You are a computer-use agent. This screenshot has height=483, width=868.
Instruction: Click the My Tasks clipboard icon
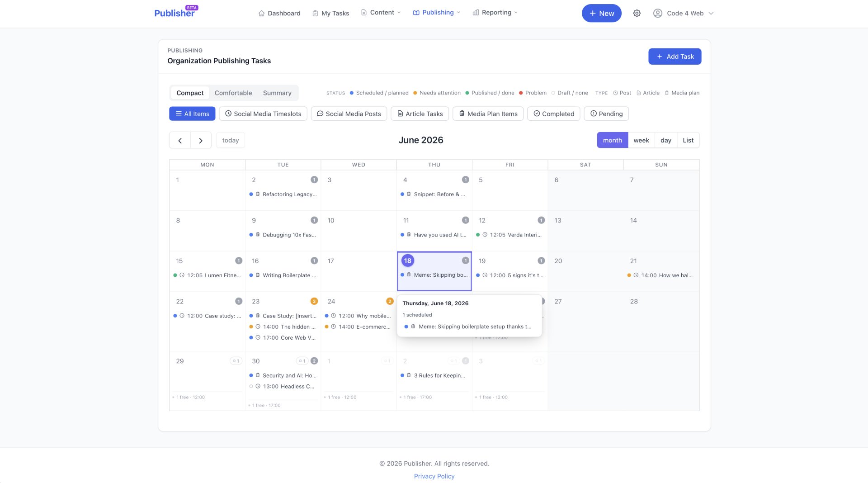tap(315, 13)
